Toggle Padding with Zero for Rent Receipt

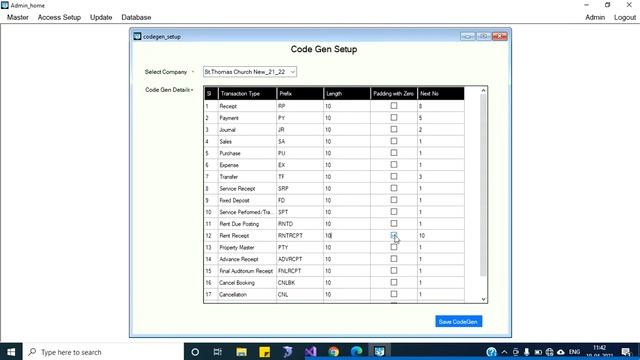point(394,235)
